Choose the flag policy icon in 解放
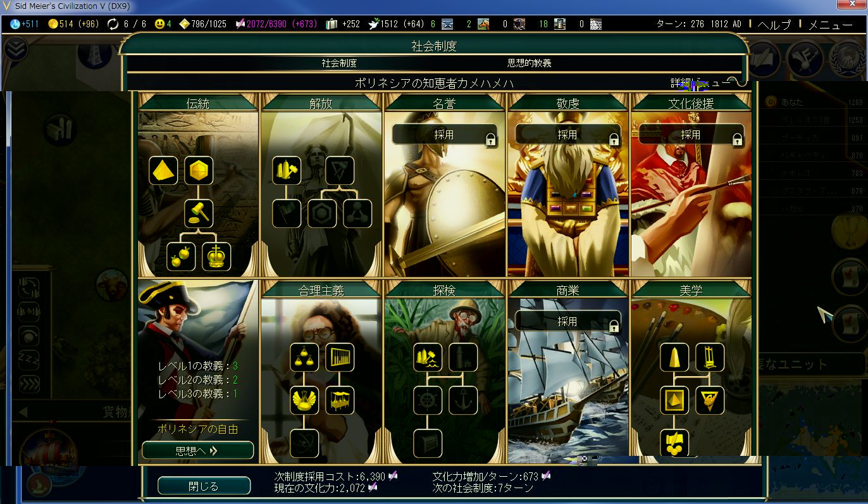This screenshot has height=504, width=868. click(x=287, y=213)
